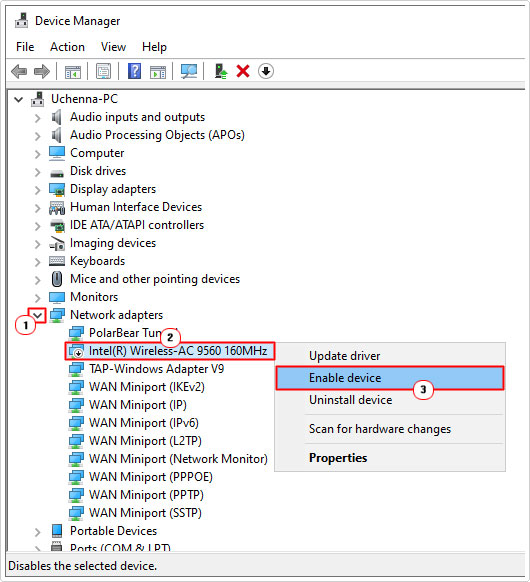This screenshot has height=582, width=530.
Task: Select the PolarBear Tun adapter
Action: click(x=125, y=333)
